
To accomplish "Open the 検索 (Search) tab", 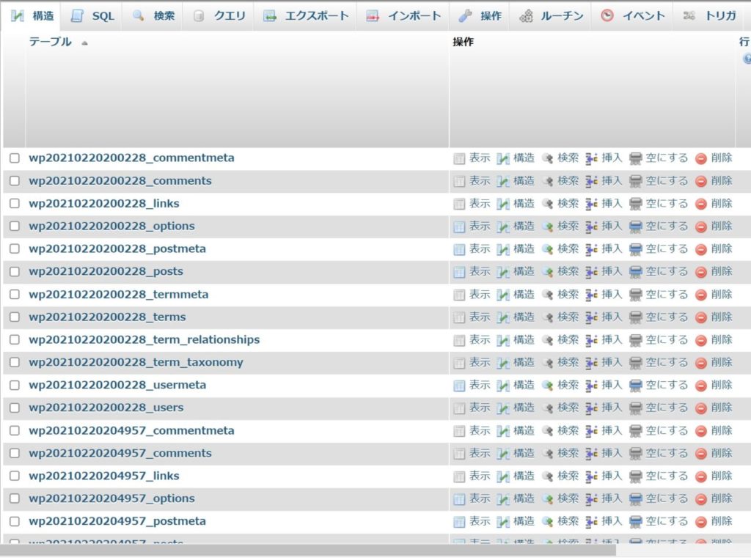I will [x=153, y=16].
